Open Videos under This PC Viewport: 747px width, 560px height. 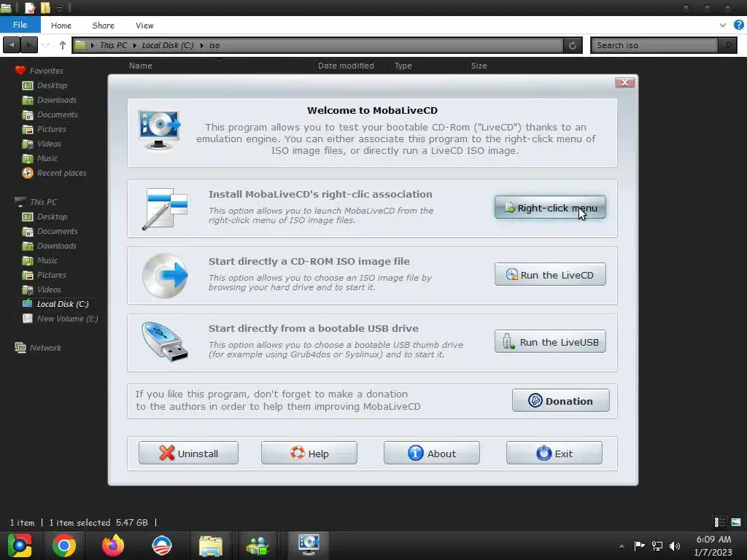[x=49, y=289]
